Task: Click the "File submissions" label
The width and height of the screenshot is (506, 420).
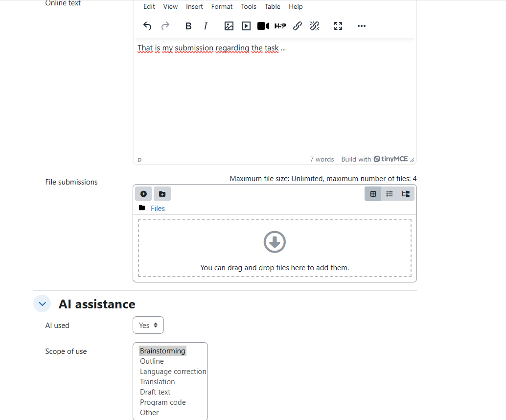Action: tap(71, 182)
